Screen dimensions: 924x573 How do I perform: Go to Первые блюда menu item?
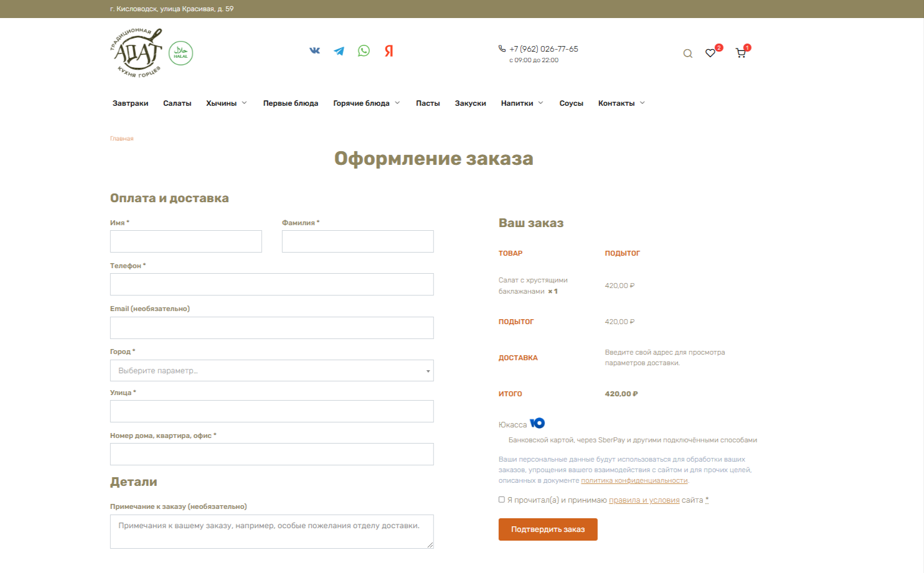click(290, 103)
